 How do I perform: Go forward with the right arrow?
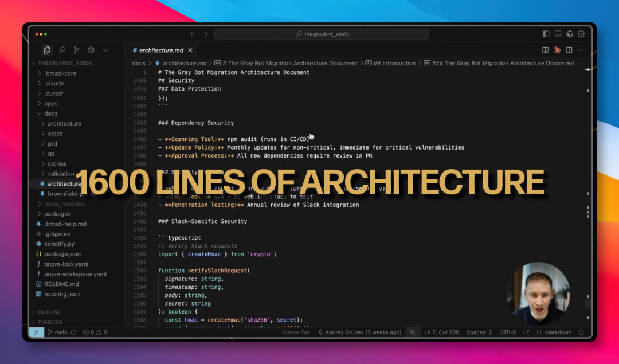tap(205, 34)
